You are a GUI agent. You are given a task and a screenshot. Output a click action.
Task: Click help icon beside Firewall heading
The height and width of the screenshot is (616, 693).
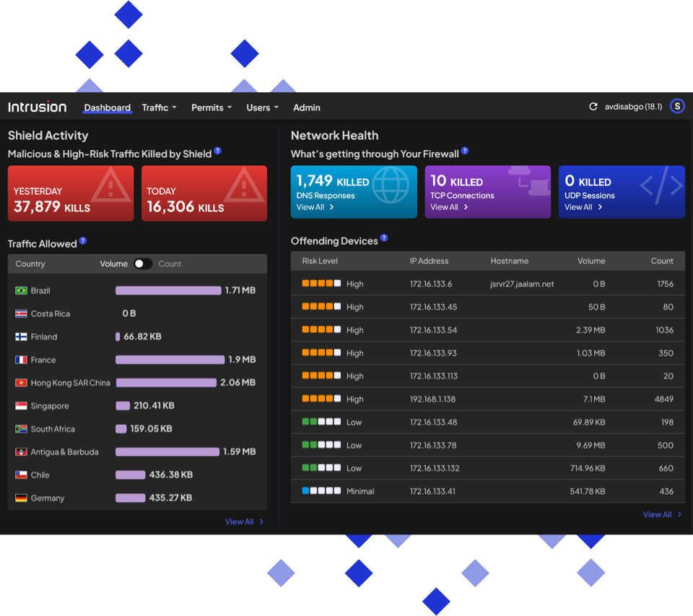tap(465, 151)
